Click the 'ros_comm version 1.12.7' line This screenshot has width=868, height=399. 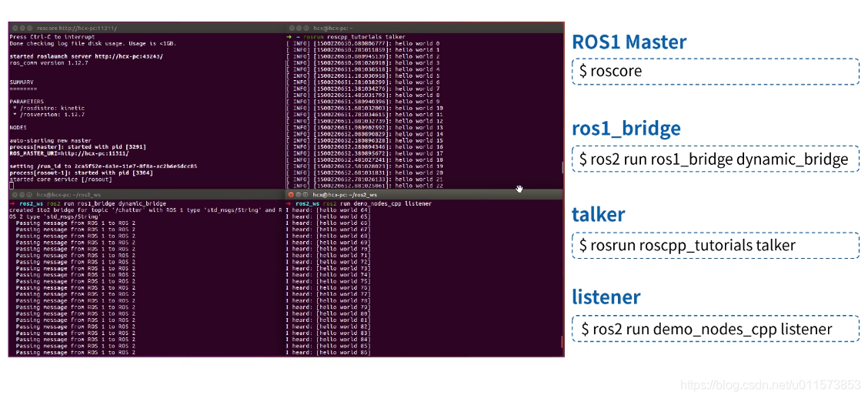coord(48,62)
